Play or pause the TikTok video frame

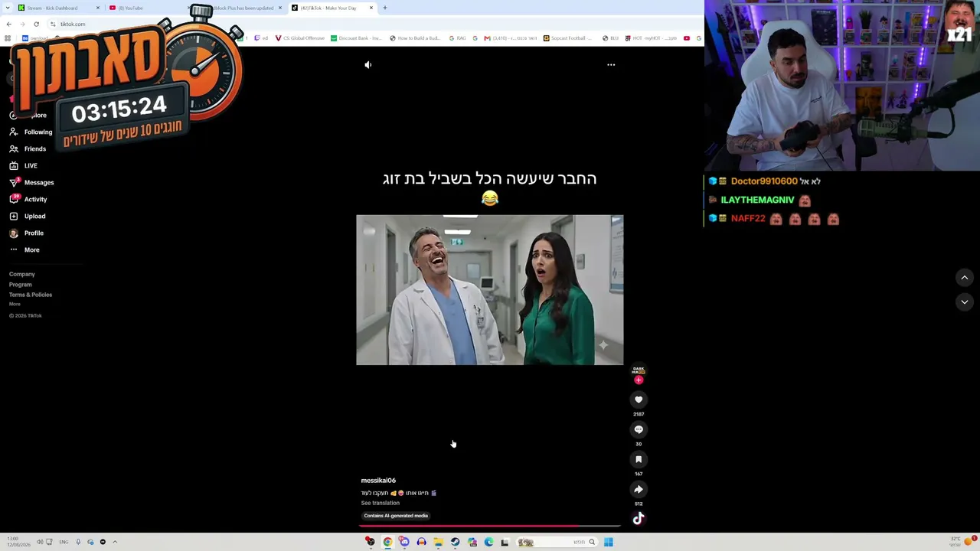pyautogui.click(x=490, y=289)
